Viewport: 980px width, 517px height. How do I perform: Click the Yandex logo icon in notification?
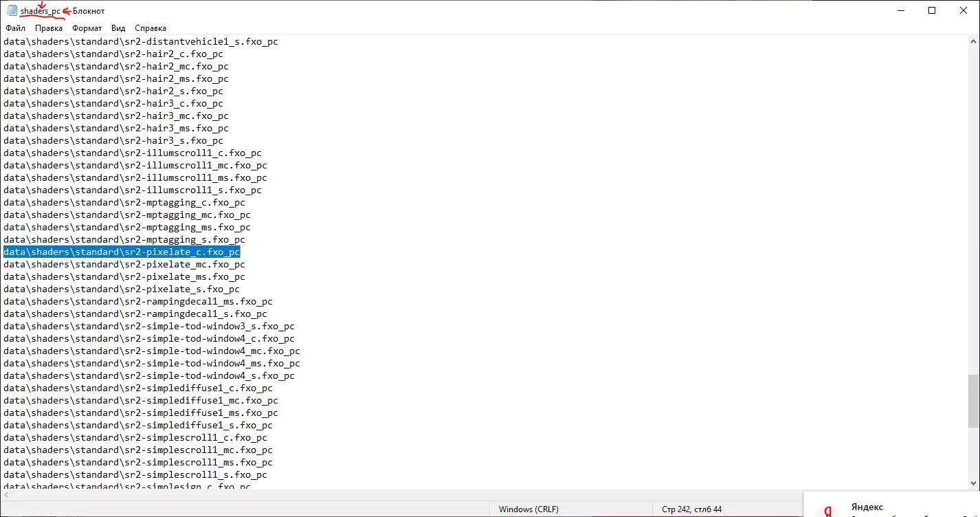(x=828, y=511)
